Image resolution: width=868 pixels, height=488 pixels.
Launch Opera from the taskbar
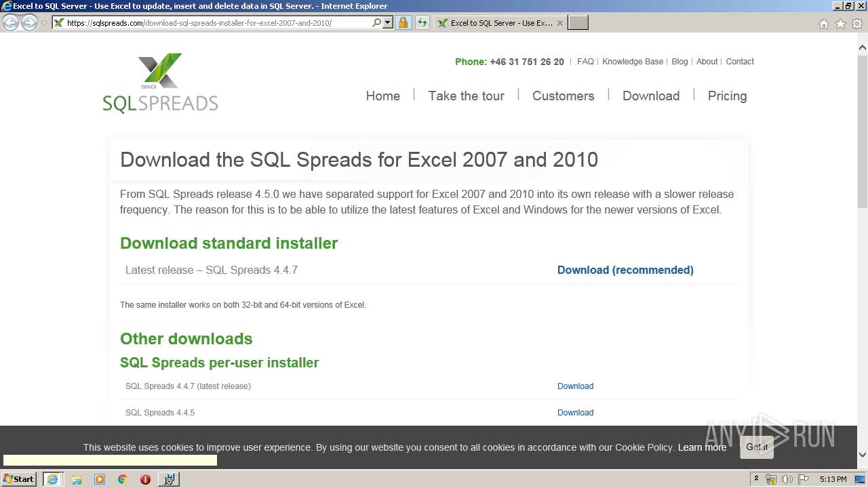pos(145,479)
